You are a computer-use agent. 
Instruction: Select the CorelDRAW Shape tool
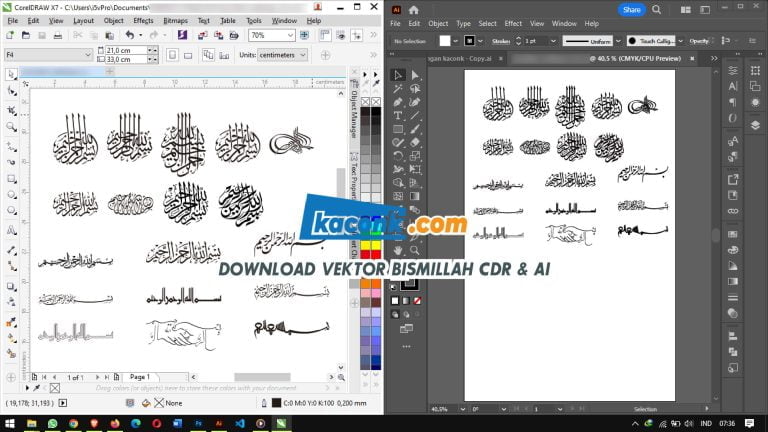pyautogui.click(x=11, y=92)
